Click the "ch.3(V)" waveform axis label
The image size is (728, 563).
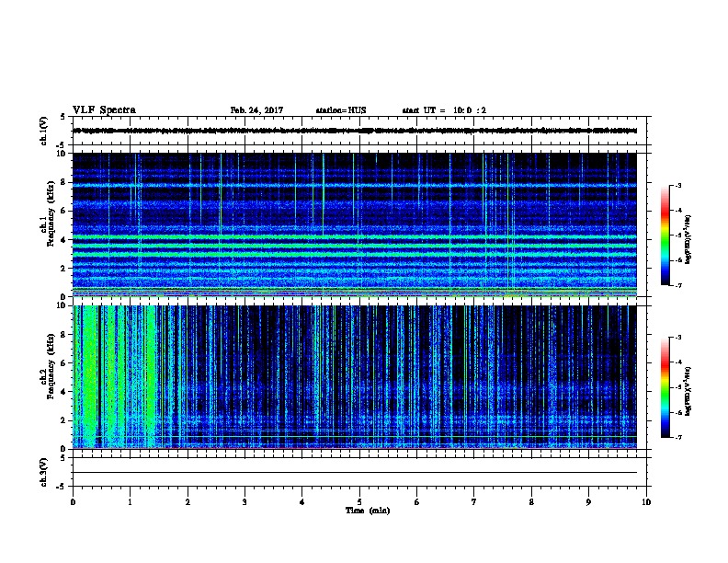click(44, 472)
